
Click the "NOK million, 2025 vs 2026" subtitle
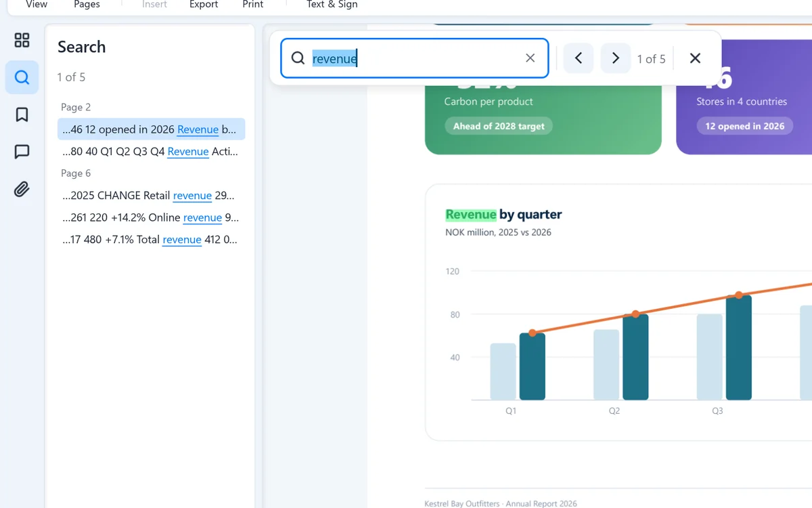pos(498,232)
